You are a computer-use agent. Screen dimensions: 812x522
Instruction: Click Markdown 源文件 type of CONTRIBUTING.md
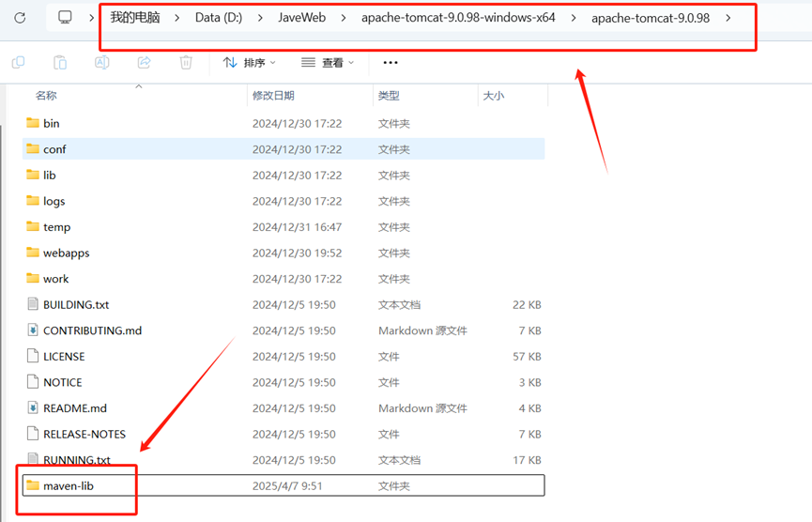point(422,330)
